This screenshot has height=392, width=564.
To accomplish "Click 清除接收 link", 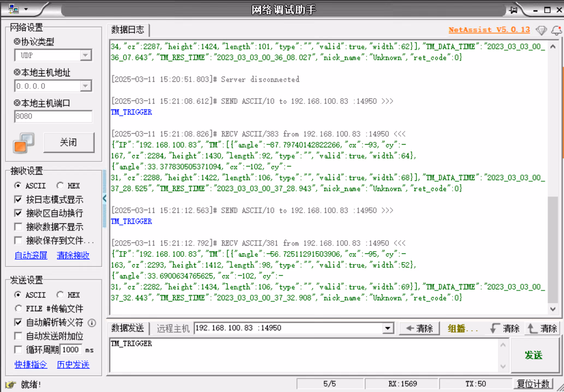I will coord(73,256).
